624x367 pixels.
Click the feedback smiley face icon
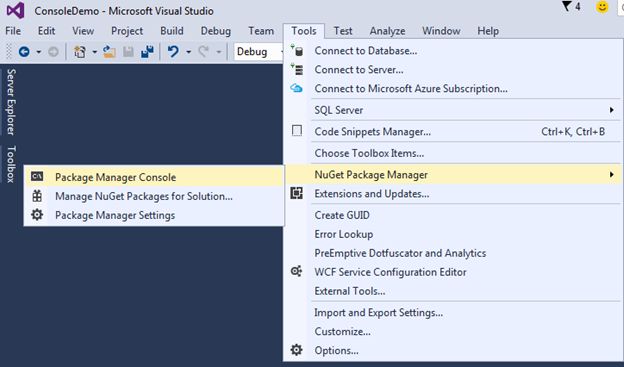tap(602, 7)
